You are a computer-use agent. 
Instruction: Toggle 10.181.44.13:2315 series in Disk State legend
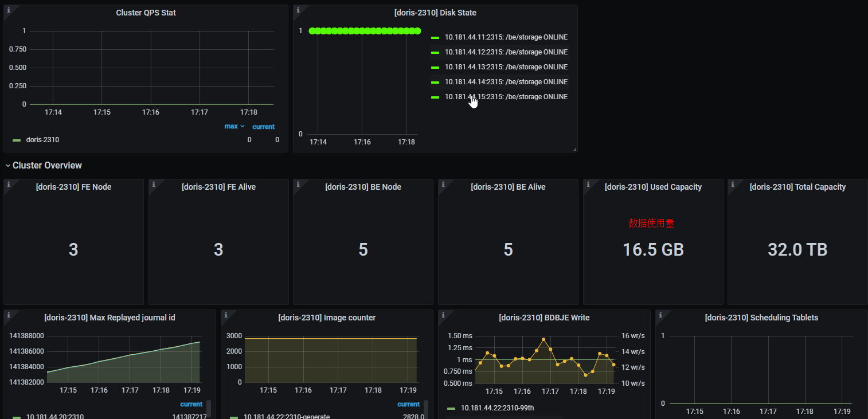click(x=506, y=67)
